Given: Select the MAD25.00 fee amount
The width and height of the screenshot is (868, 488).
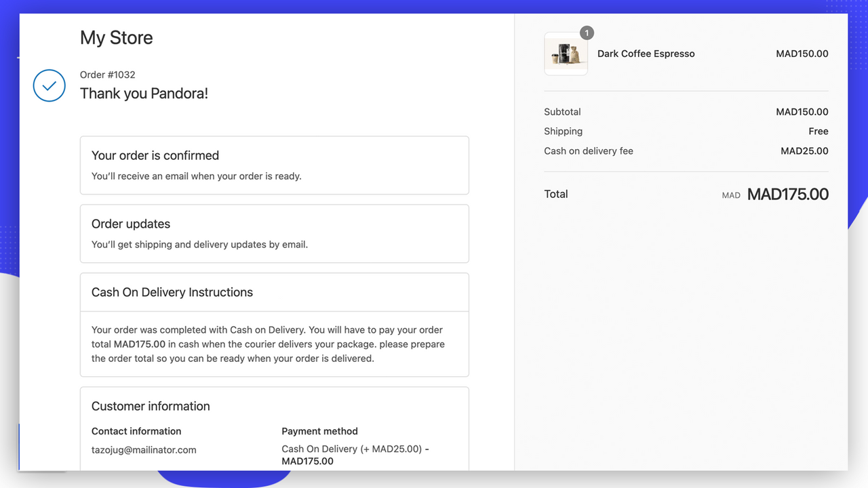Looking at the screenshot, I should click(804, 151).
